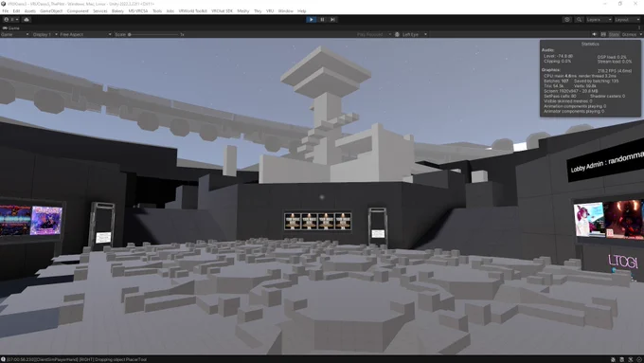Open the File menu
The image size is (644, 363).
[6, 11]
